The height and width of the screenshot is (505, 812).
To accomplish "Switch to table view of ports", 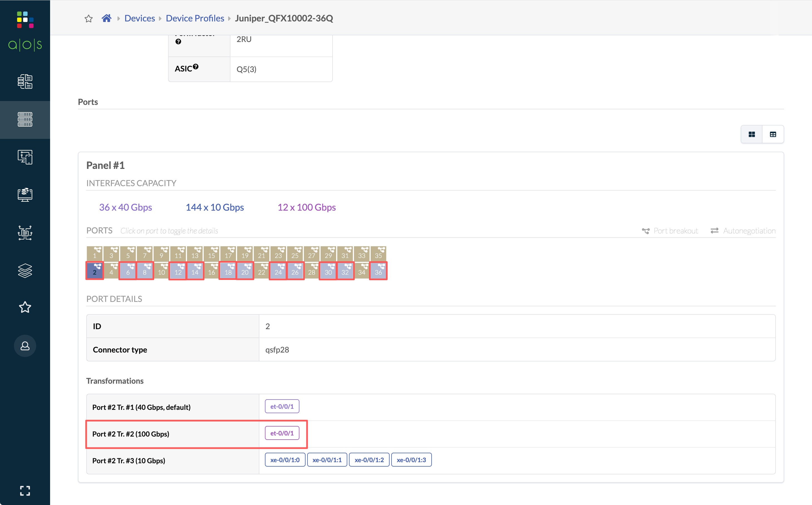I will point(773,134).
